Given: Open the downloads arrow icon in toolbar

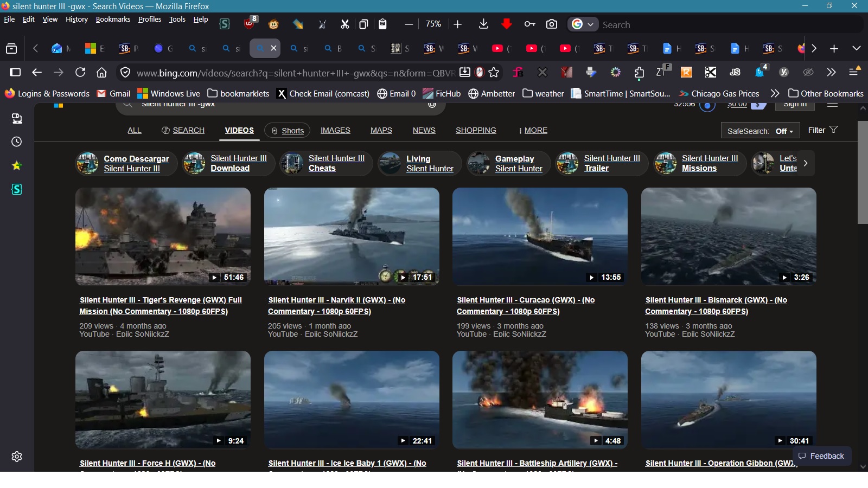Looking at the screenshot, I should pyautogui.click(x=483, y=24).
